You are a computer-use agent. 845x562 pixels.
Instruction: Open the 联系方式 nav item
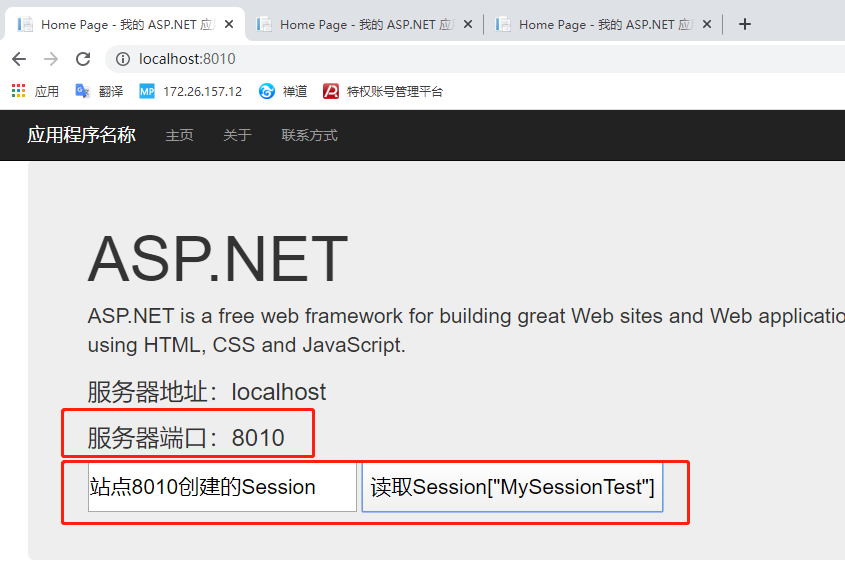(309, 135)
